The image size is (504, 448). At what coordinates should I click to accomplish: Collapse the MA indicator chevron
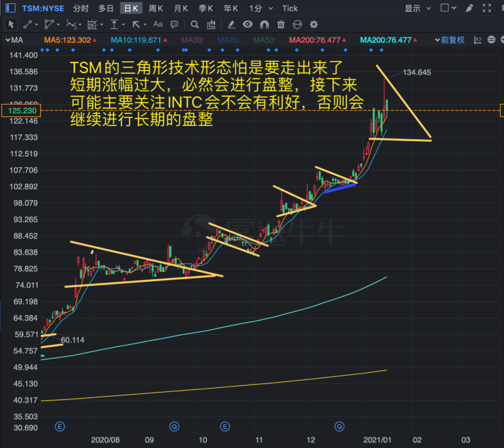click(x=8, y=40)
